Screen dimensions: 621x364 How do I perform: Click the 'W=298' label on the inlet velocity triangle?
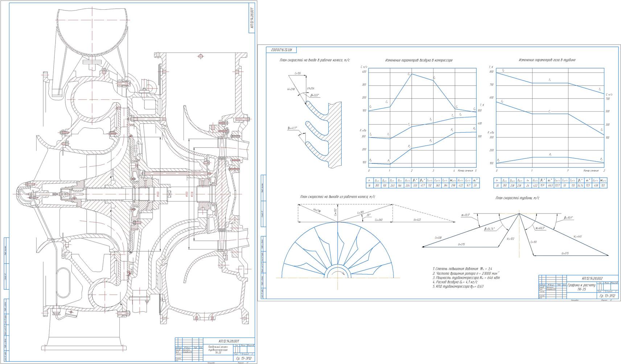point(291,88)
